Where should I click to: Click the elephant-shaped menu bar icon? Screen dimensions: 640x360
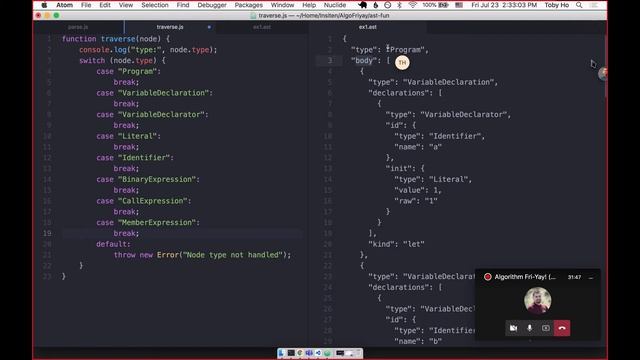pyautogui.click(x=362, y=5)
